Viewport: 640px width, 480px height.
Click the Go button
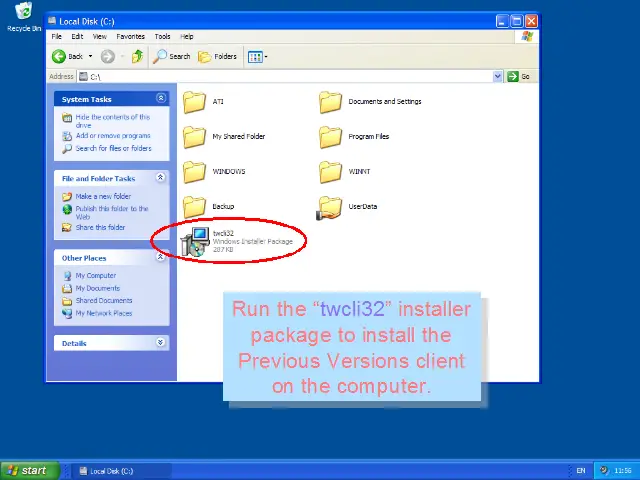tap(518, 76)
